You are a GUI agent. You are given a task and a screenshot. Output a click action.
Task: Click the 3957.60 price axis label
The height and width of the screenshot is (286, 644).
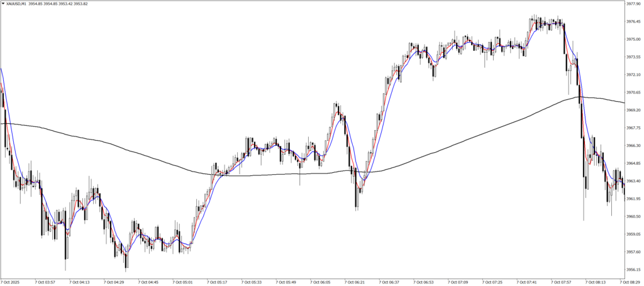pyautogui.click(x=633, y=252)
